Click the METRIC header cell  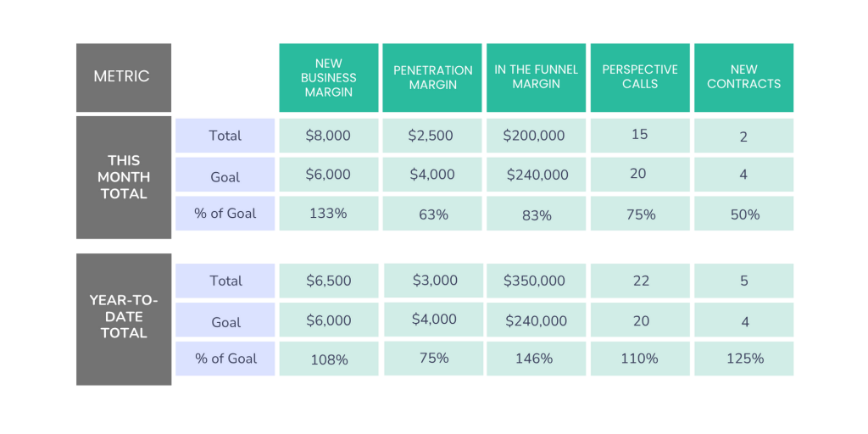pos(123,77)
